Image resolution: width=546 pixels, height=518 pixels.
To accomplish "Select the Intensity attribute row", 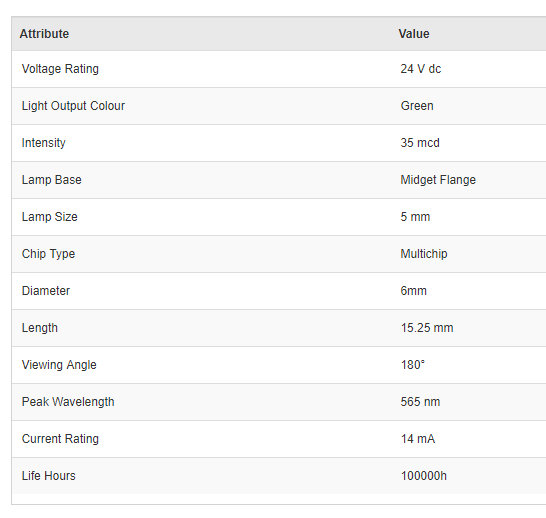I will (279, 143).
